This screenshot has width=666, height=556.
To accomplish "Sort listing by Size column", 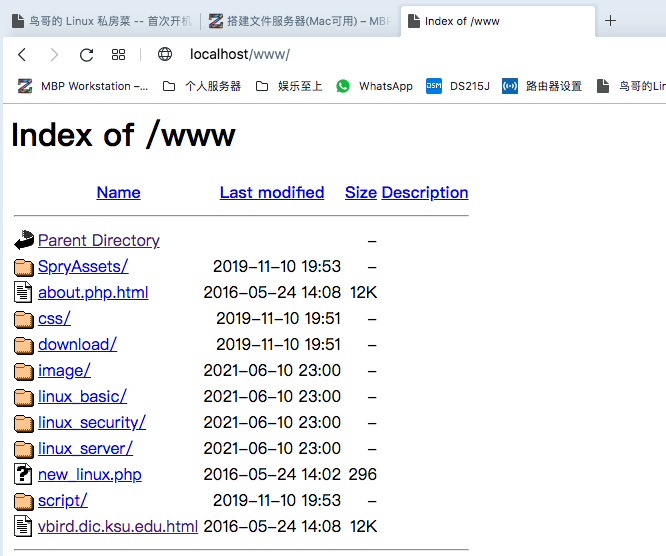I will pos(361,193).
